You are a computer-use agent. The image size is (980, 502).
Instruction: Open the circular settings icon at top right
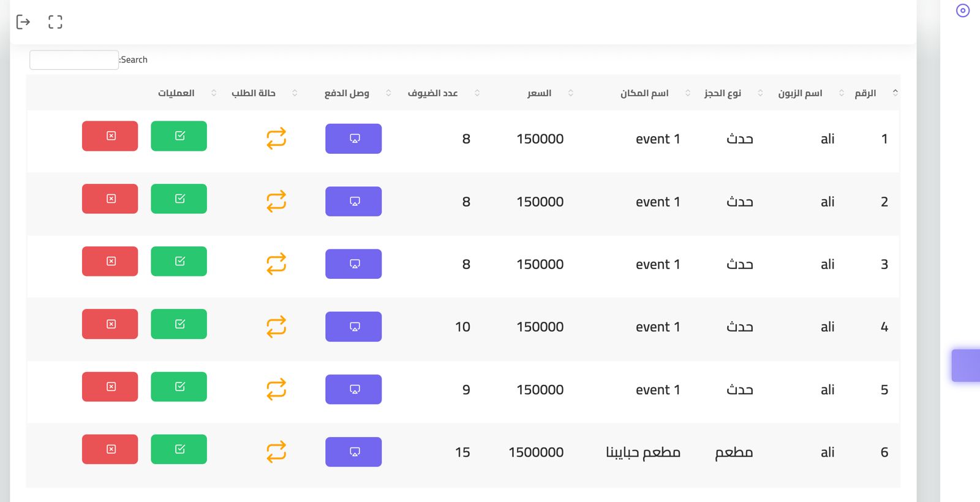click(x=963, y=10)
